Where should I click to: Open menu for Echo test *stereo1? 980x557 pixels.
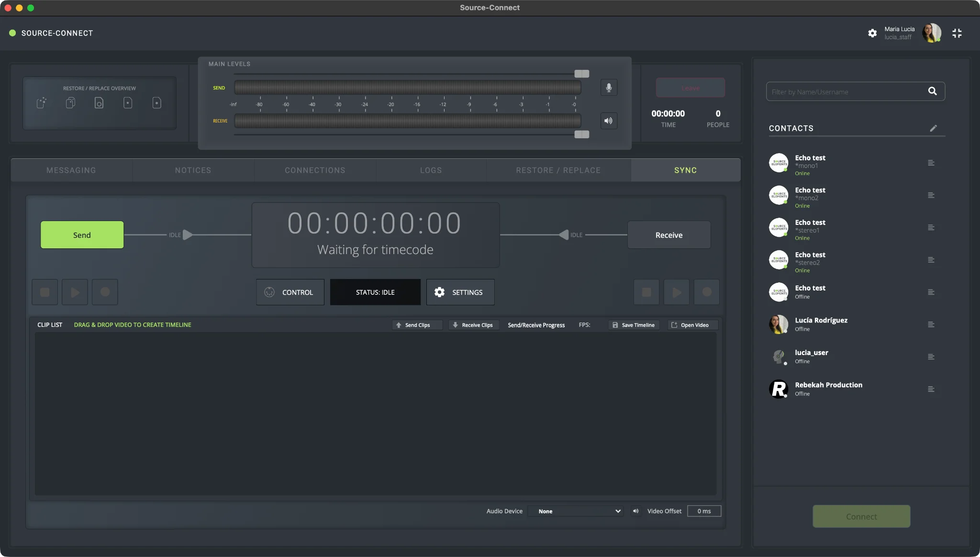pyautogui.click(x=931, y=227)
